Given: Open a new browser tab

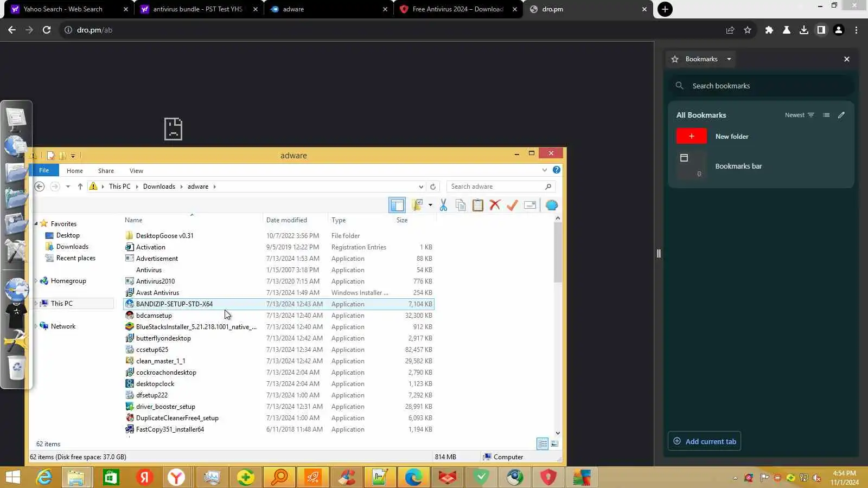Looking at the screenshot, I should click(x=665, y=9).
